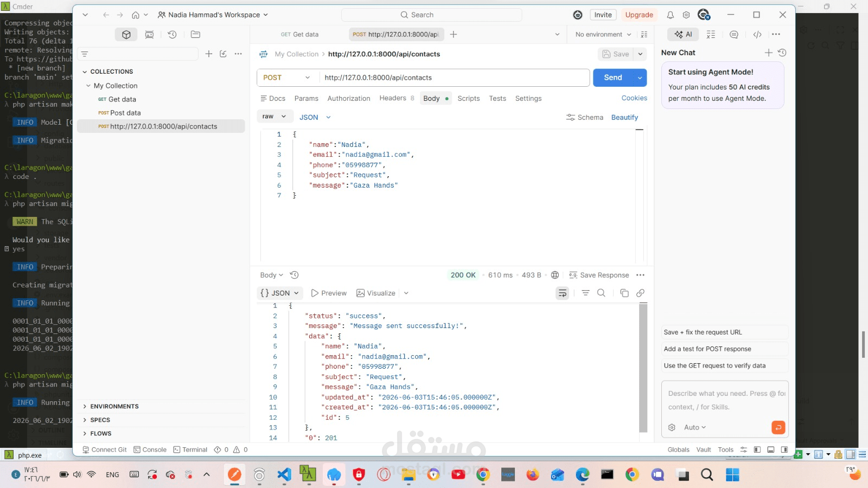
Task: Click the blue Send button
Action: (613, 78)
